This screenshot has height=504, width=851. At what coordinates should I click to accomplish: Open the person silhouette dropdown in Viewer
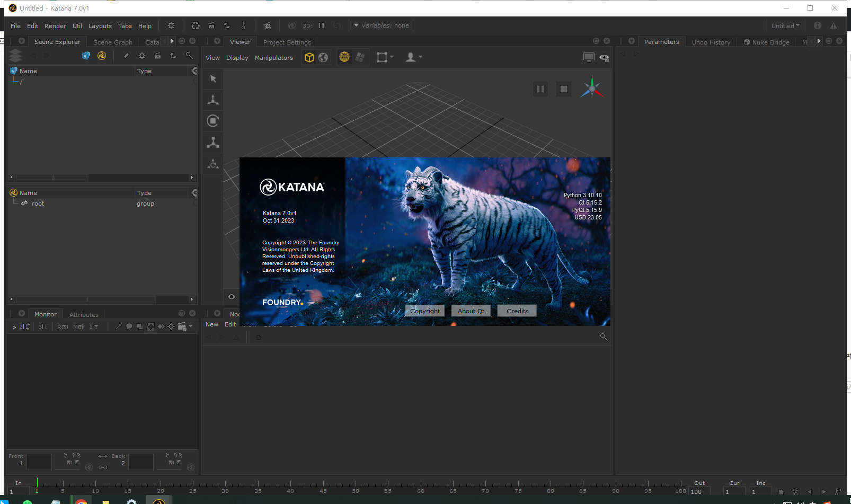(413, 57)
